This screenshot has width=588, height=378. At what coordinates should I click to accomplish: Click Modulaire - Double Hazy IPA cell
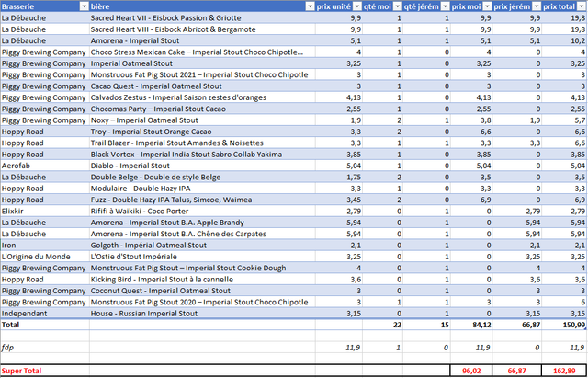coord(202,189)
